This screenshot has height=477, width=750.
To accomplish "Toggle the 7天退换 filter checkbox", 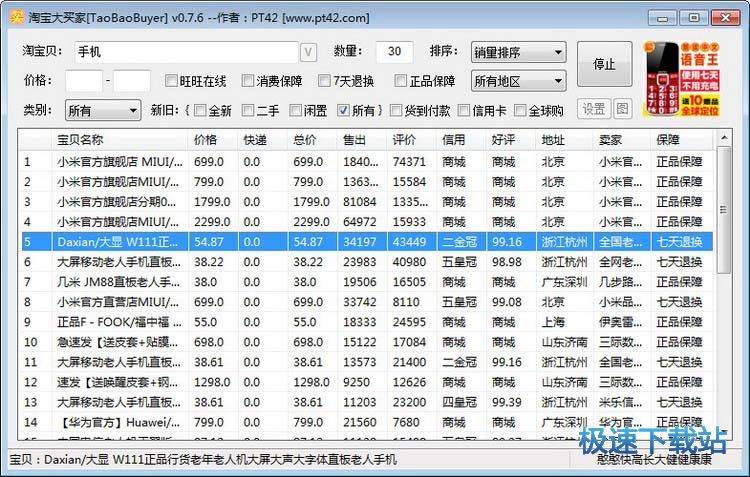I will point(325,81).
